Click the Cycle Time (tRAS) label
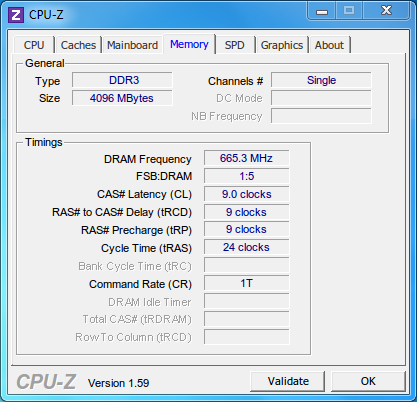Viewport: 417px width, 402px height. point(146,248)
